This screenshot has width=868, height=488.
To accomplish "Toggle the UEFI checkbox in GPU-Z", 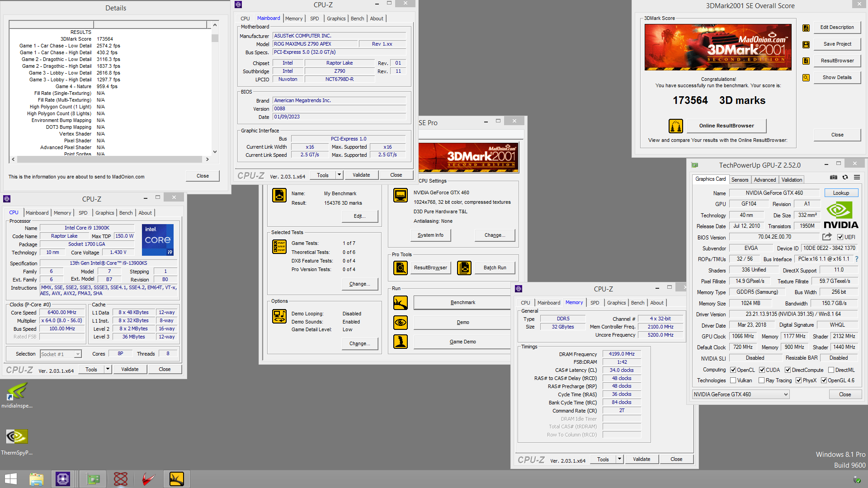I will pyautogui.click(x=840, y=237).
